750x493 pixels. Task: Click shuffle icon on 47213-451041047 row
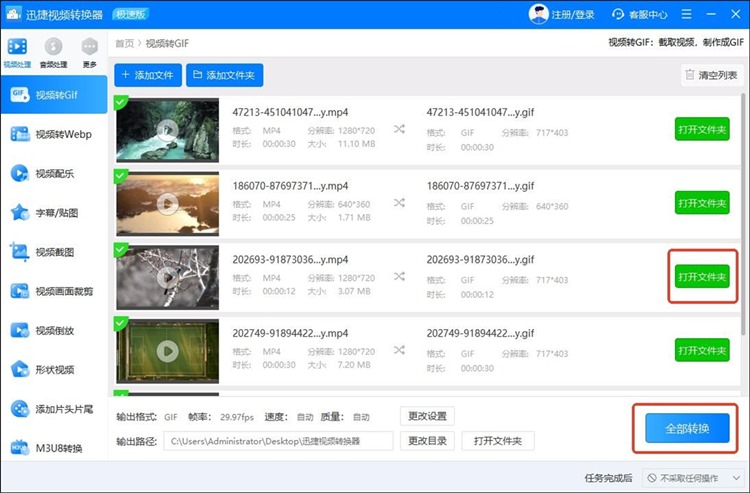tap(399, 129)
